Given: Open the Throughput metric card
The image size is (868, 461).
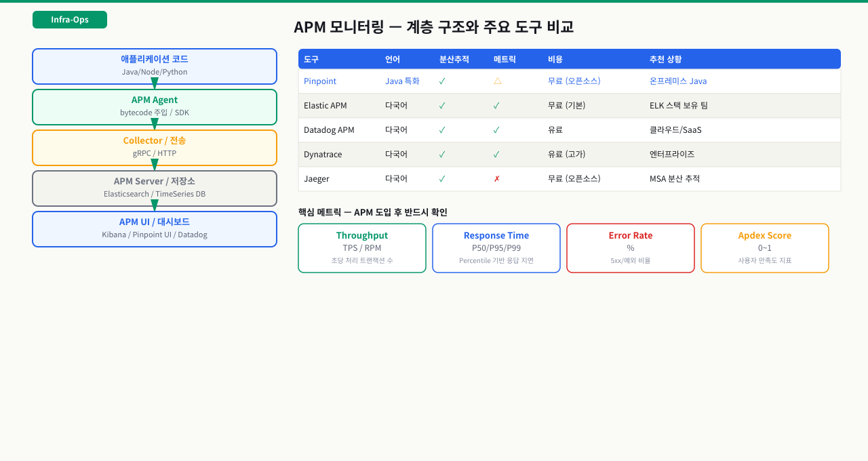Looking at the screenshot, I should tap(362, 248).
